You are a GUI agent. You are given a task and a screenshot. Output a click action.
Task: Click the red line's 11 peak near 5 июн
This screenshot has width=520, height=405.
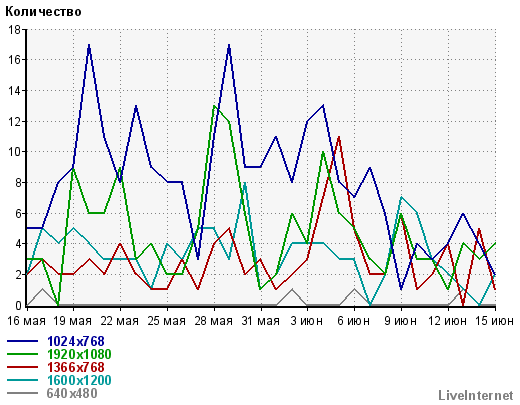click(339, 137)
